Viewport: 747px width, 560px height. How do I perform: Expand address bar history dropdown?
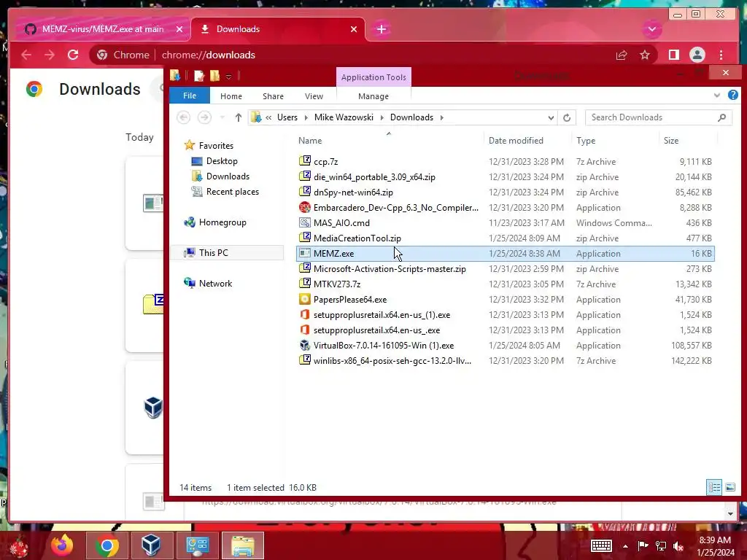click(x=551, y=117)
